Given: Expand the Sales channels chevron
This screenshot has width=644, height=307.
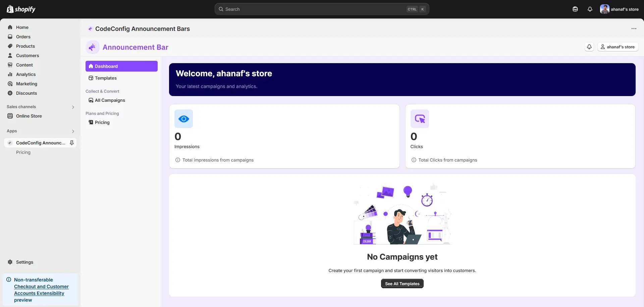Looking at the screenshot, I should coord(73,107).
